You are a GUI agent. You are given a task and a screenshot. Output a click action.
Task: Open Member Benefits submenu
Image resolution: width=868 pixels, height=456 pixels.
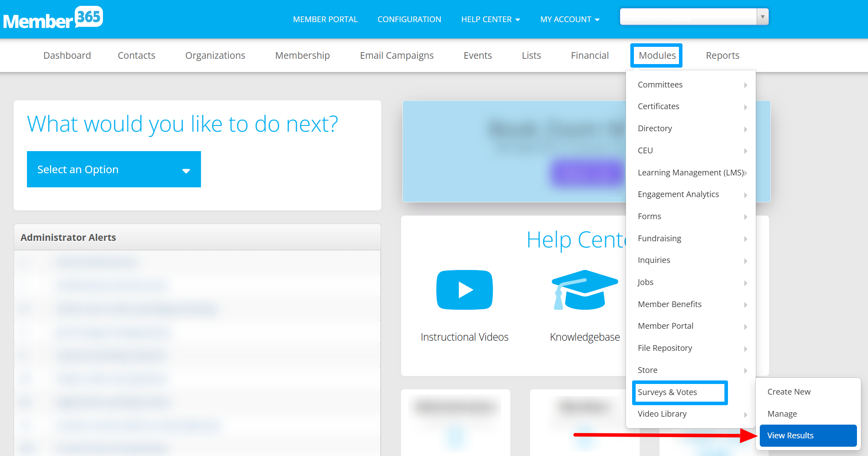tap(691, 304)
